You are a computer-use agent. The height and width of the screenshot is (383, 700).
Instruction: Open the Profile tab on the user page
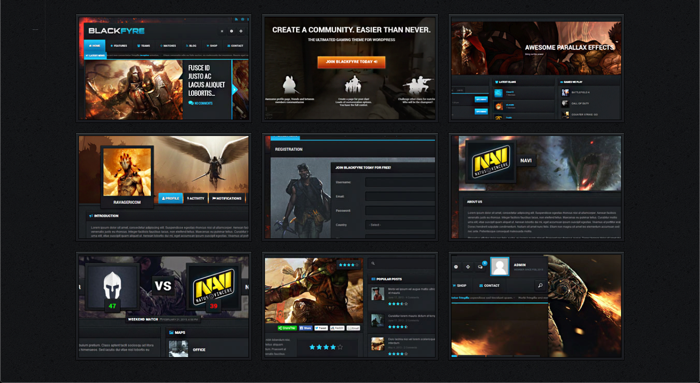[171, 198]
